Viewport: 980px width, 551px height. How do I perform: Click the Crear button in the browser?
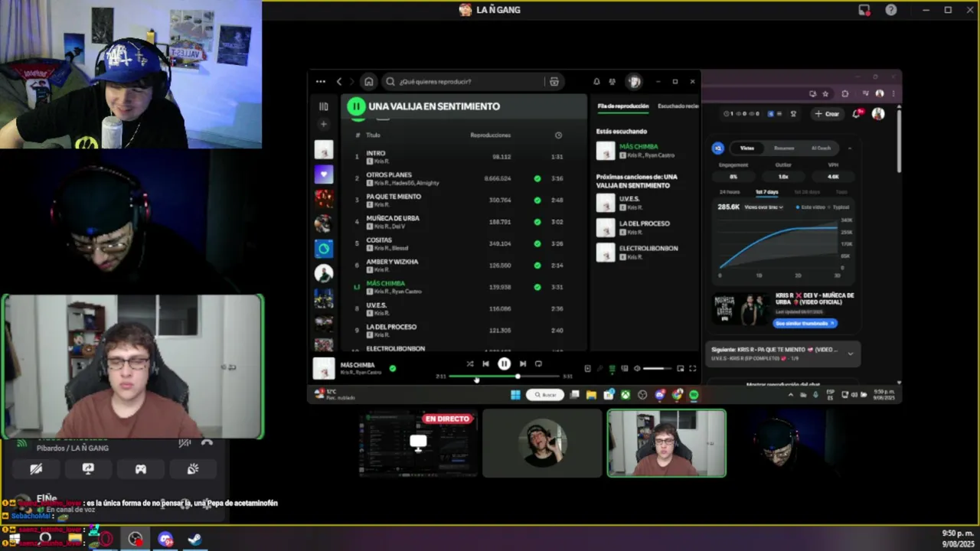pos(827,114)
